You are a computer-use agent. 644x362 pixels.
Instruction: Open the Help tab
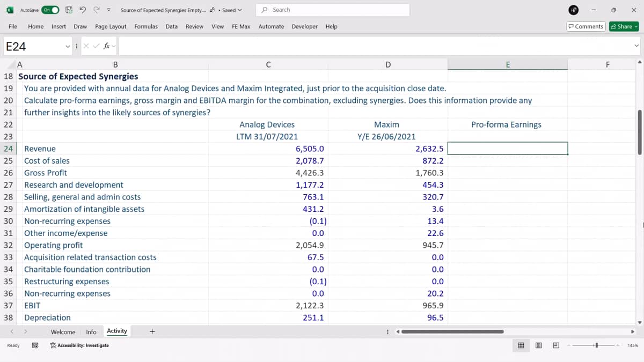click(332, 26)
